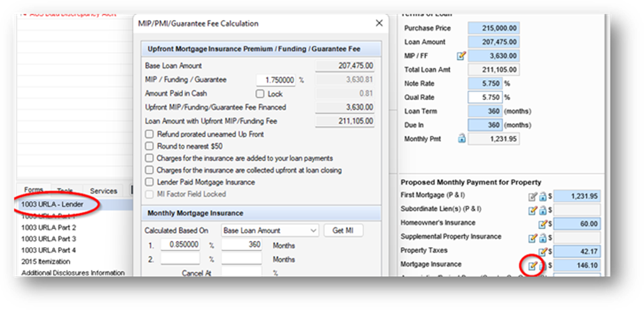Click the second MI rate percent field

tap(180, 259)
